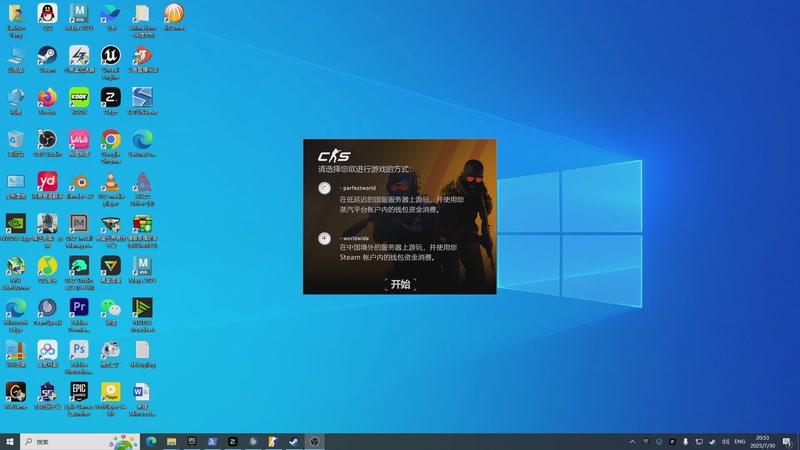Select the worldwide radio option
The height and width of the screenshot is (450, 800).
324,238
